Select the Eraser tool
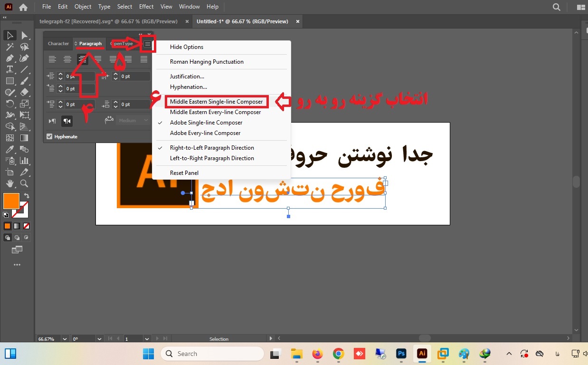 point(24,92)
